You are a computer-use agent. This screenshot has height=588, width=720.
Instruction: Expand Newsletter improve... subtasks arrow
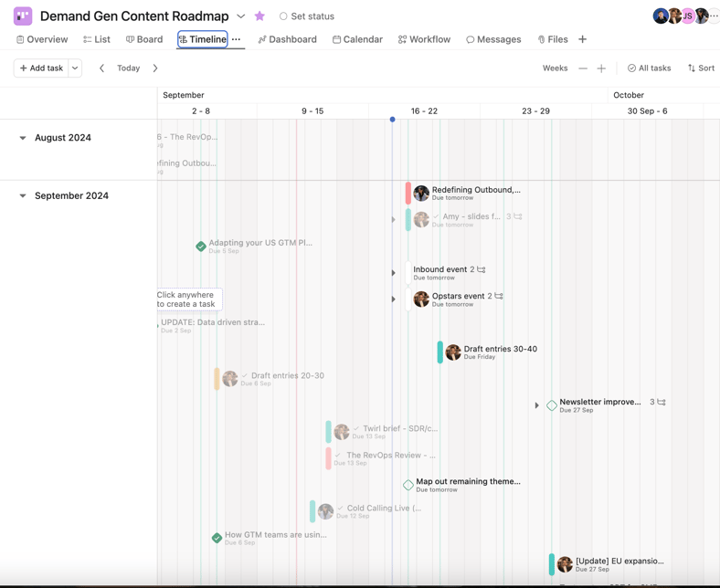[x=536, y=405]
